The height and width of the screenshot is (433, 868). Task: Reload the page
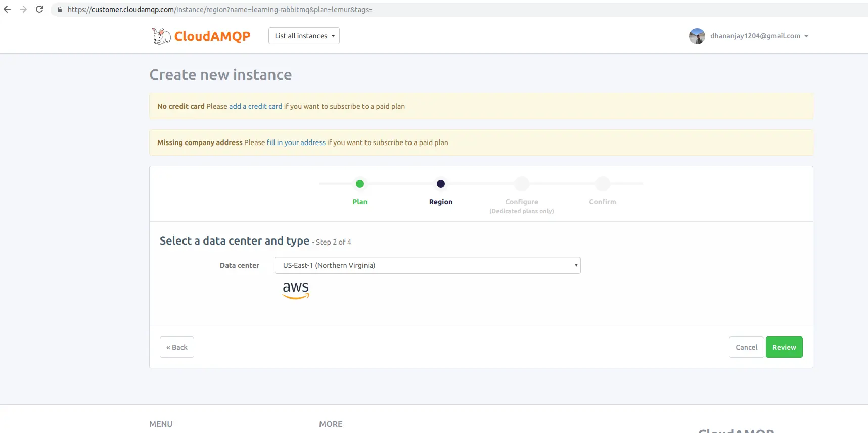click(39, 9)
